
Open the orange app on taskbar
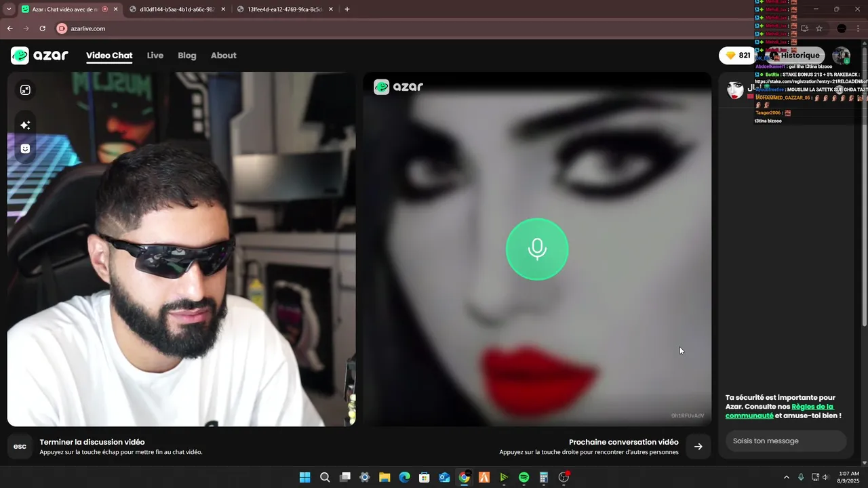coord(484,477)
